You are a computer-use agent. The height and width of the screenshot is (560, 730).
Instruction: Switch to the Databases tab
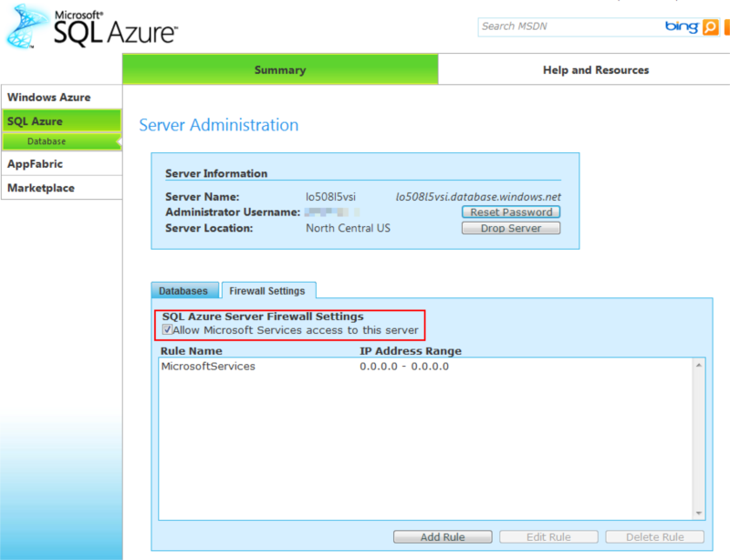tap(184, 291)
